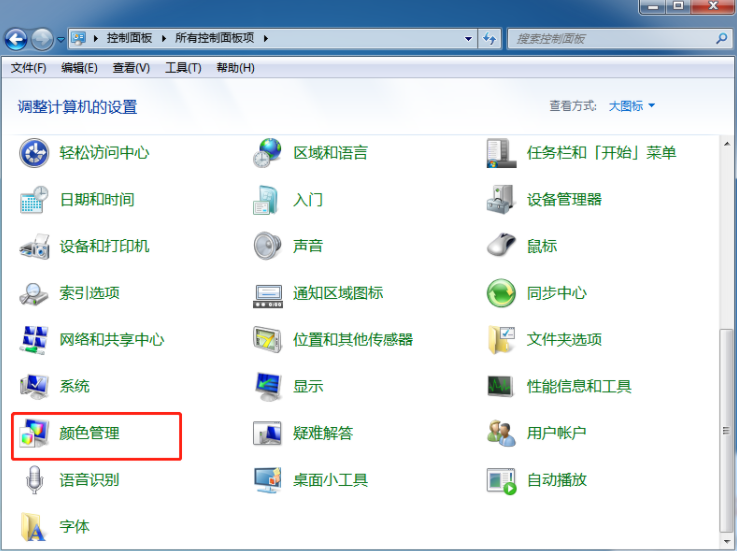This screenshot has width=737, height=551.
Task: Open the 文件(F) menu
Action: (x=28, y=68)
